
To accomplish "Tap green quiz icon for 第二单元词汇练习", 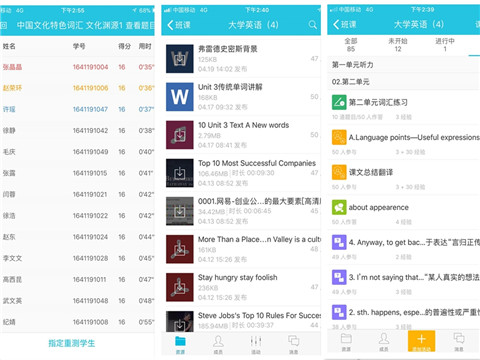I will (x=339, y=102).
